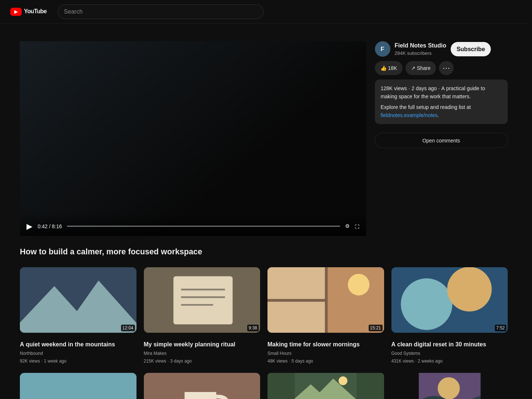The height and width of the screenshot is (399, 532).
Task: Open the slower mornings video thumbnail
Action: (x=326, y=300)
